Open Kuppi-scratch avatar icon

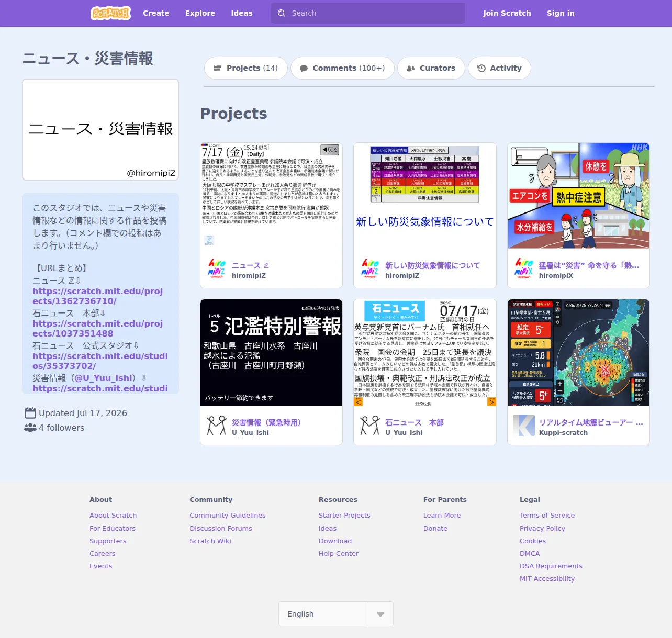(523, 426)
